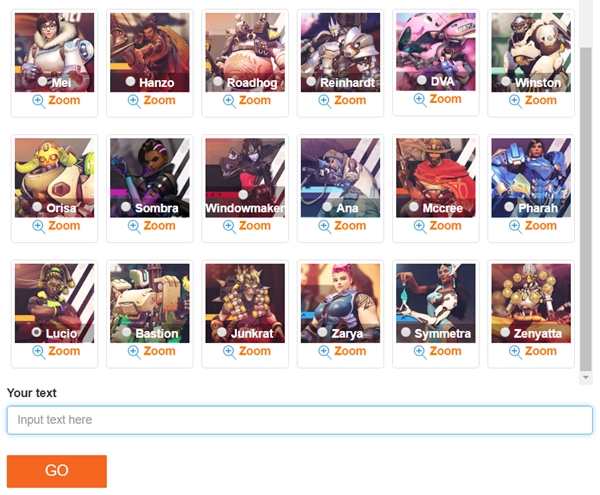Click the magnifier icon under DVA
600x495 pixels.
tap(420, 100)
